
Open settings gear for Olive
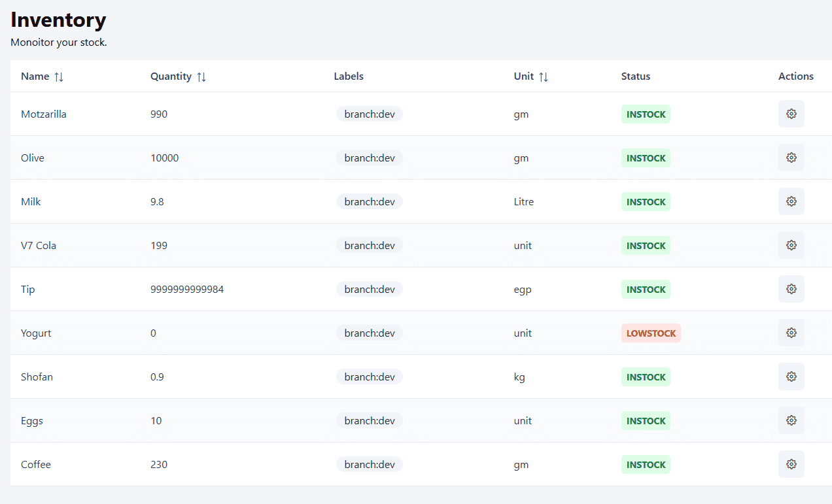[x=791, y=158]
